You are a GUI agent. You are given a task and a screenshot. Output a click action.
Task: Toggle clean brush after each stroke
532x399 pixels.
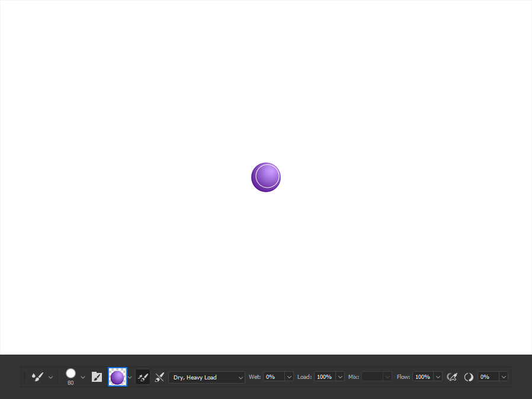coord(159,377)
